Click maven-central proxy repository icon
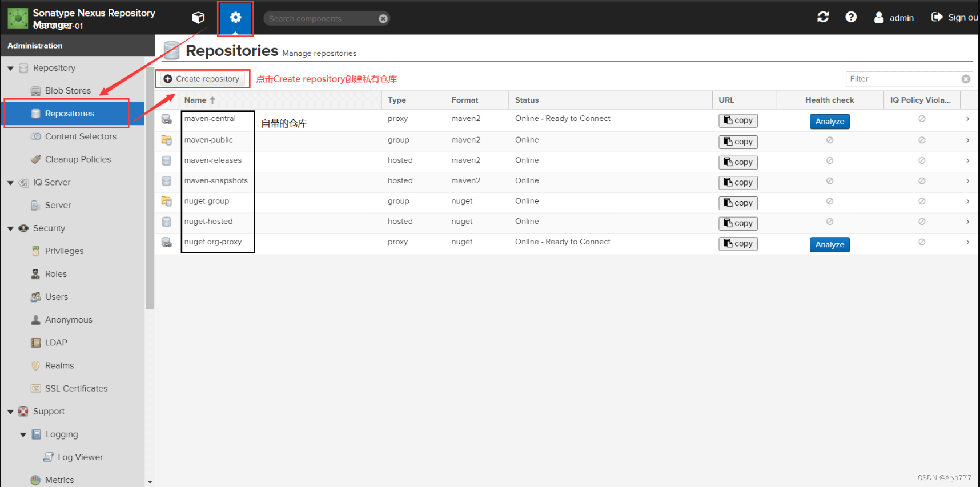This screenshot has height=487, width=980. (167, 119)
